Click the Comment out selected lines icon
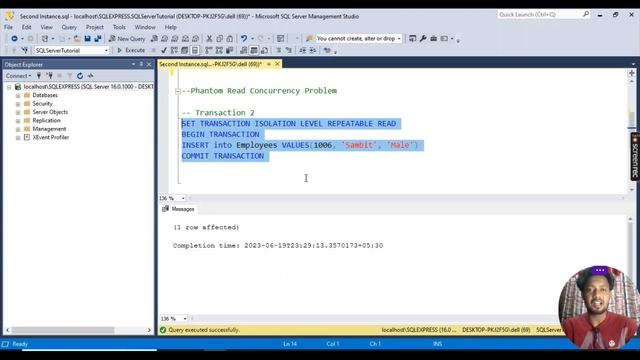The width and height of the screenshot is (640, 360). [x=278, y=50]
